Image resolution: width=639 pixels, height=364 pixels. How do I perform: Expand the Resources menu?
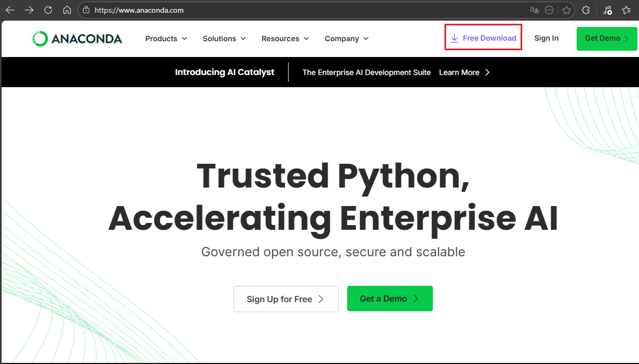click(x=285, y=39)
